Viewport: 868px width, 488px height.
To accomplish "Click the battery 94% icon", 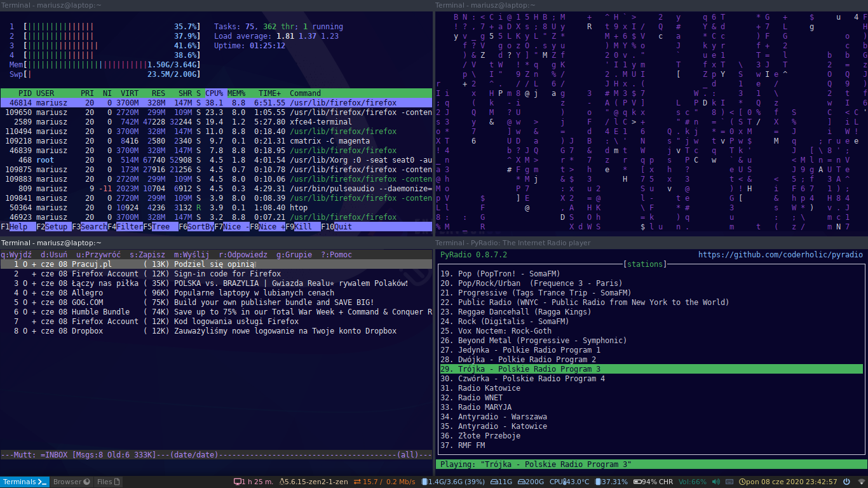I will (x=638, y=482).
